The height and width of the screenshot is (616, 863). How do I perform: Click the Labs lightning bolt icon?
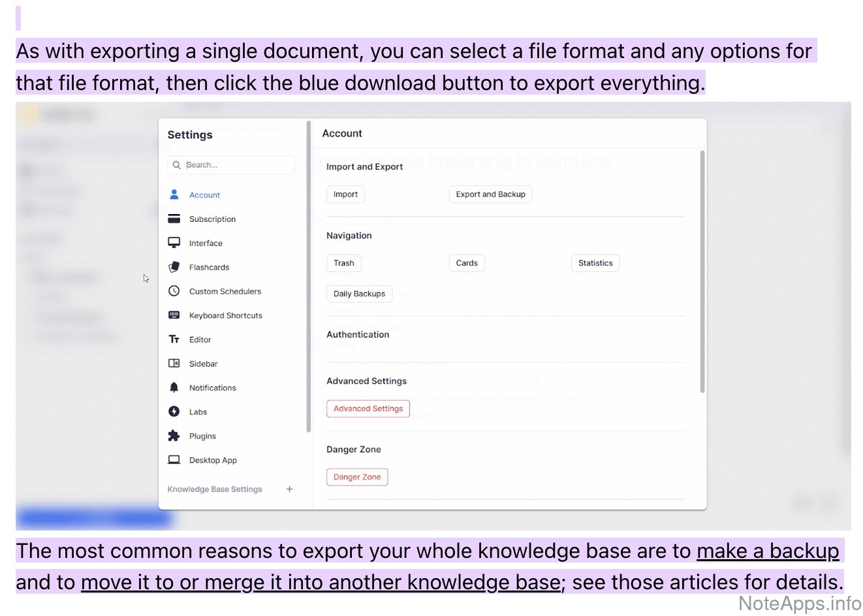pyautogui.click(x=174, y=412)
